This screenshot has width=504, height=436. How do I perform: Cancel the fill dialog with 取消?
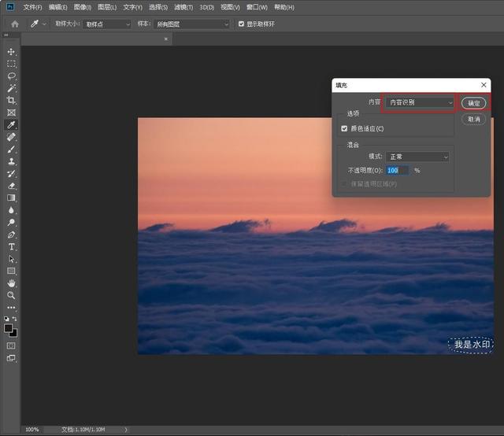[473, 119]
